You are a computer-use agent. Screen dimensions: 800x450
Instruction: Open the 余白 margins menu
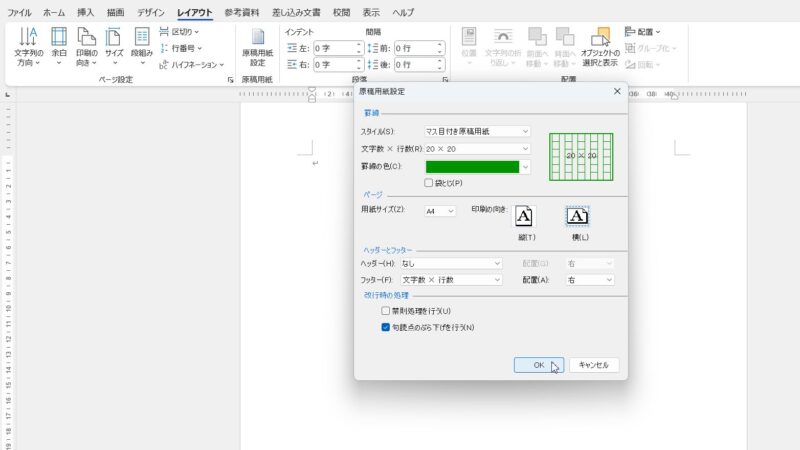pos(59,47)
